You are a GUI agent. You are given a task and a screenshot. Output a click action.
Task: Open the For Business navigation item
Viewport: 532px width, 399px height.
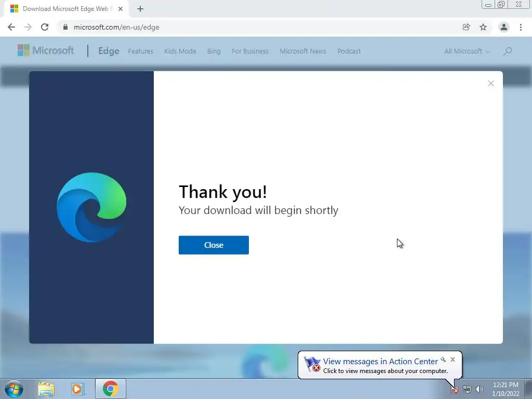pyautogui.click(x=250, y=51)
